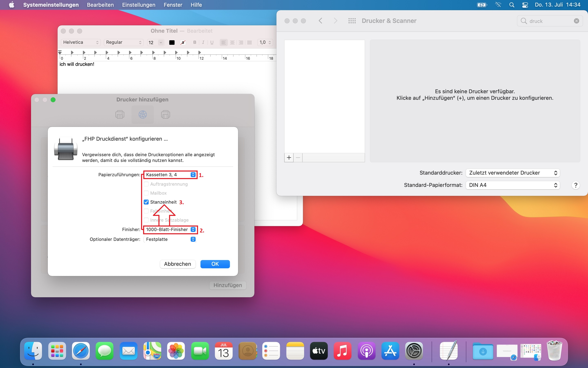This screenshot has height=368, width=588.
Task: Open Control Center in the menu bar
Action: [x=525, y=5]
